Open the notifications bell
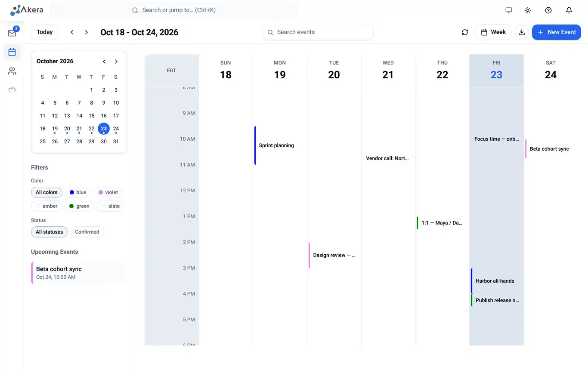588x370 pixels. (569, 10)
